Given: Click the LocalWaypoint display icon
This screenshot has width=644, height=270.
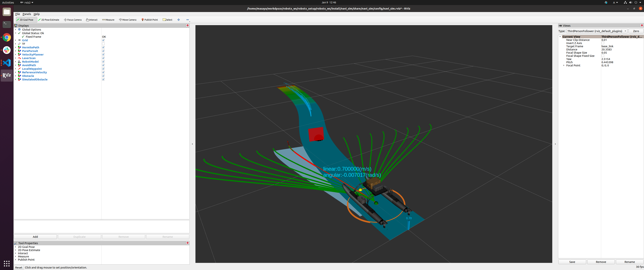Looking at the screenshot, I should pyautogui.click(x=19, y=69).
